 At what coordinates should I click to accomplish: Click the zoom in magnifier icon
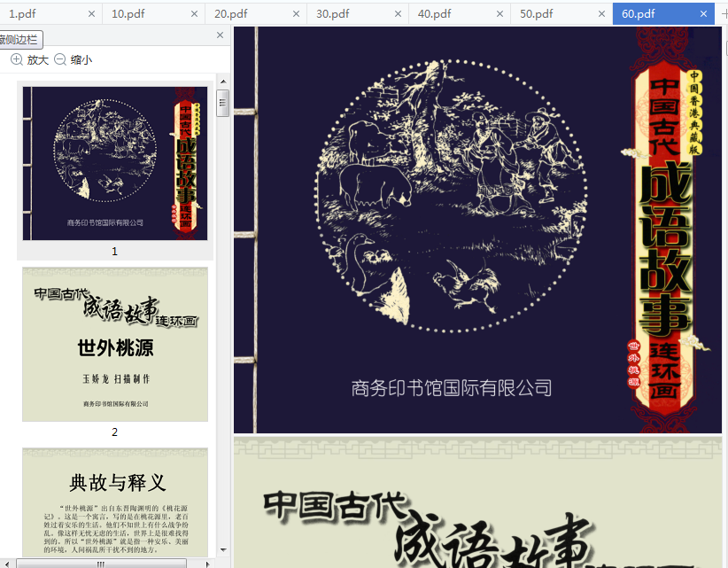point(16,59)
